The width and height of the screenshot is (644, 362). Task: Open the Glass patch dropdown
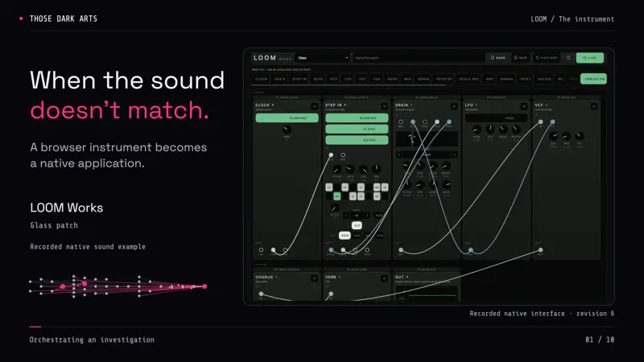point(323,58)
